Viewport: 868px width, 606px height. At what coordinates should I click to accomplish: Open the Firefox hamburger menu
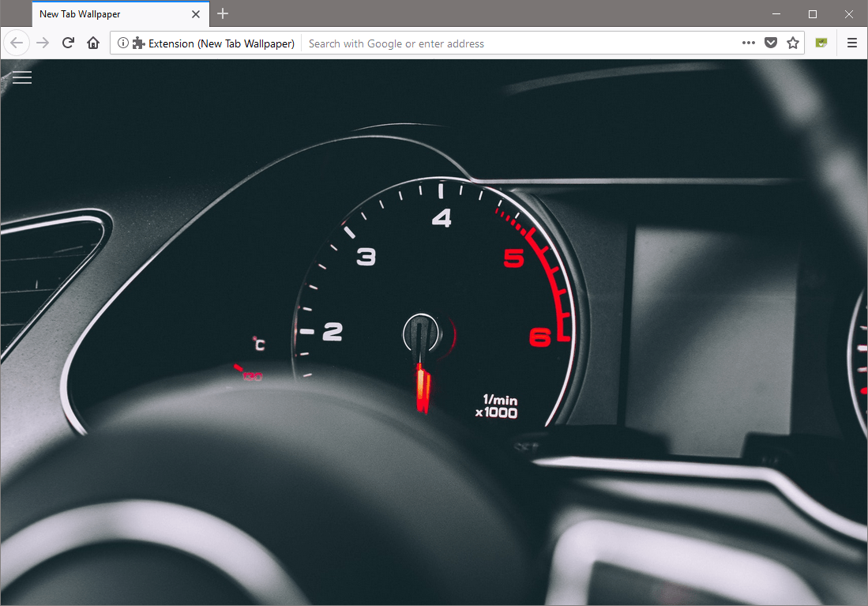tap(851, 43)
